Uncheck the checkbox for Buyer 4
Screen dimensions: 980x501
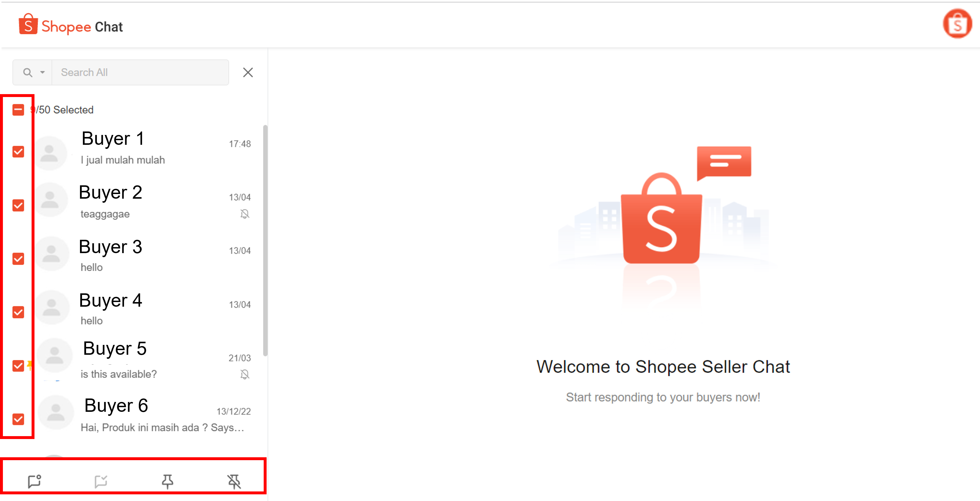click(18, 312)
